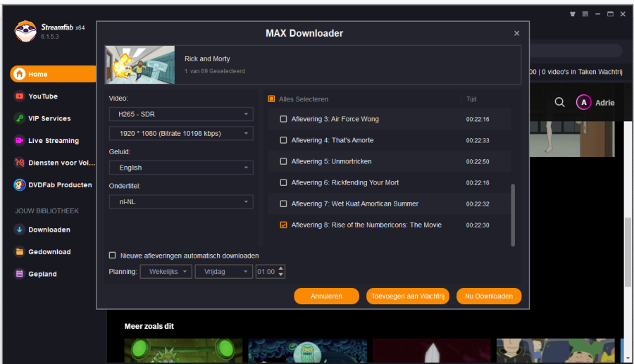Close the MAX Downloader dialog
The width and height of the screenshot is (634, 364).
pos(516,33)
